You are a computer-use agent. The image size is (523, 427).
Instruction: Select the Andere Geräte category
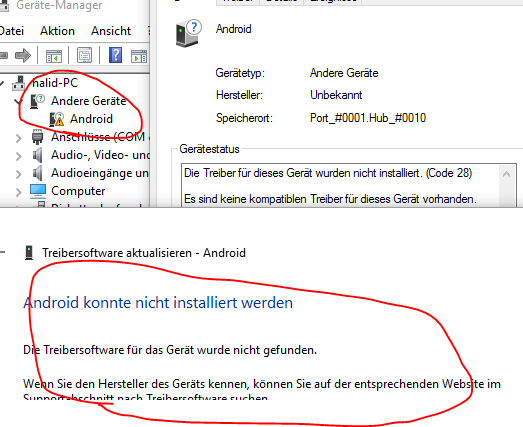[x=88, y=101]
